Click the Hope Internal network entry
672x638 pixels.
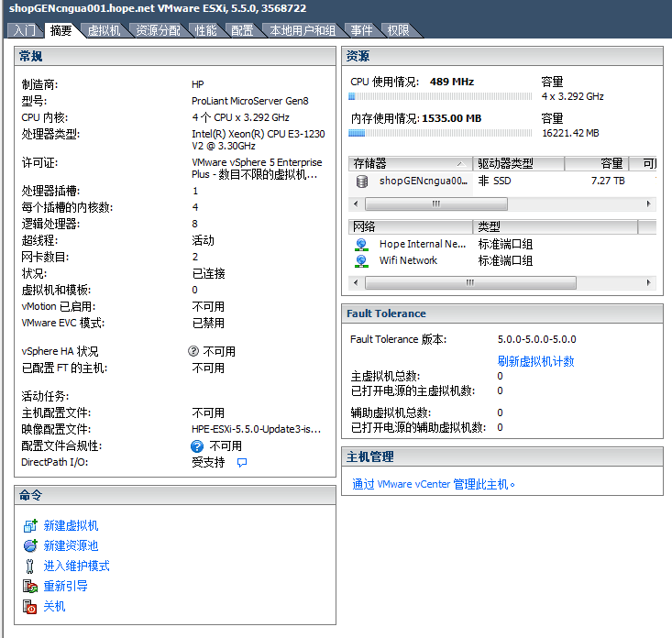click(422, 244)
